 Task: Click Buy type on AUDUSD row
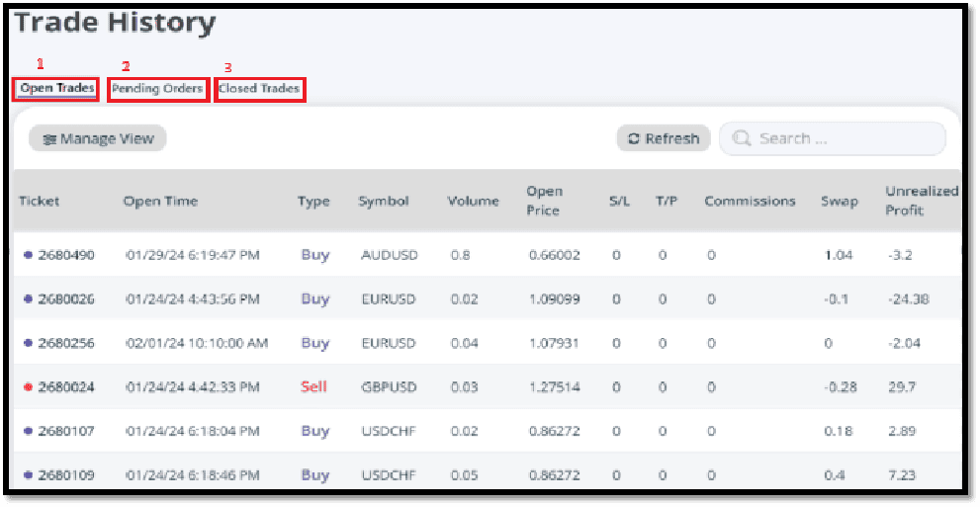[x=315, y=255]
